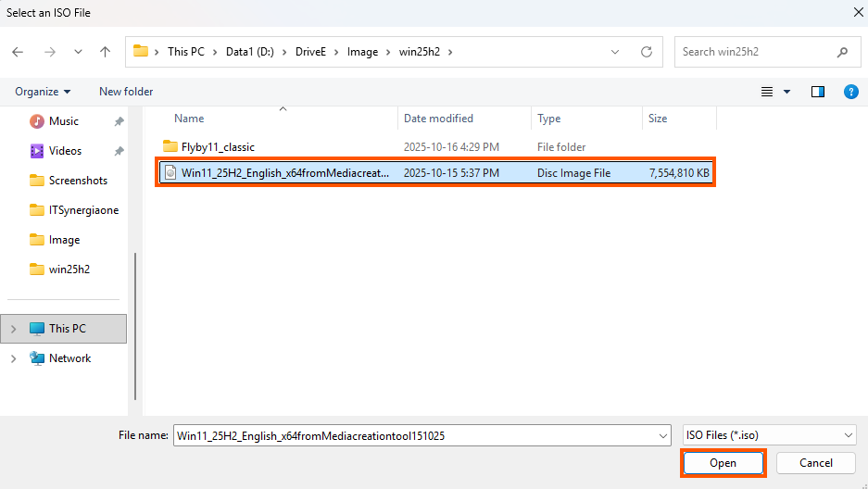Open Videos in the navigation pane
Viewport: 868px width, 489px height.
[x=65, y=151]
